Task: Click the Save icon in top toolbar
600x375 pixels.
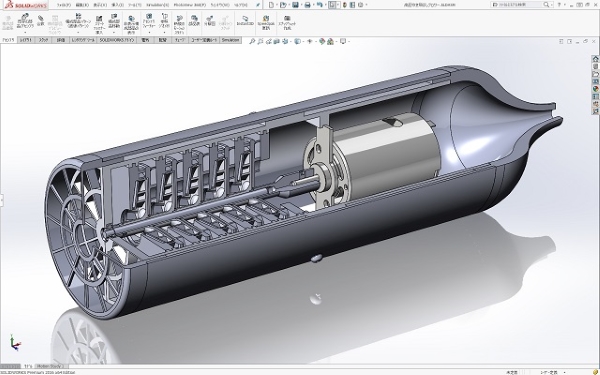Action: (295, 5)
